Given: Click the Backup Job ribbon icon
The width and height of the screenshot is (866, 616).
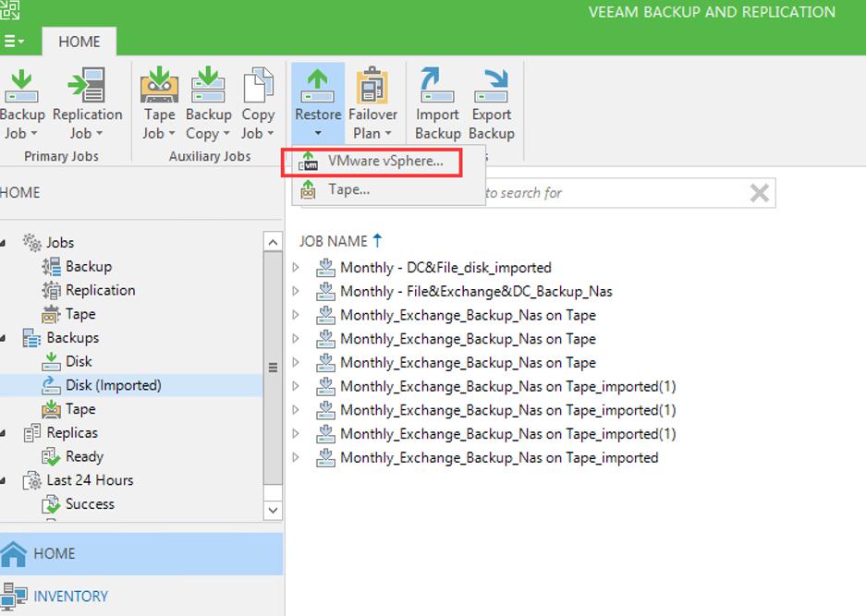Looking at the screenshot, I should pos(20,90).
